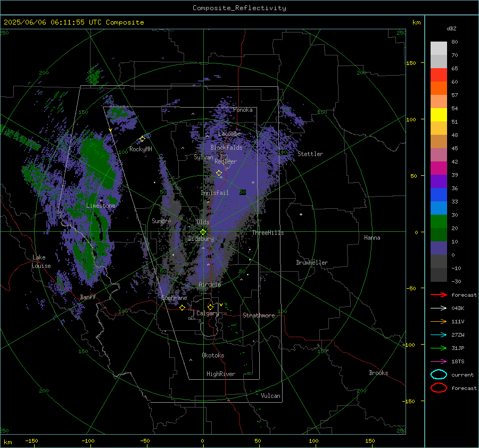Click the Sylvan label on map

click(x=203, y=157)
